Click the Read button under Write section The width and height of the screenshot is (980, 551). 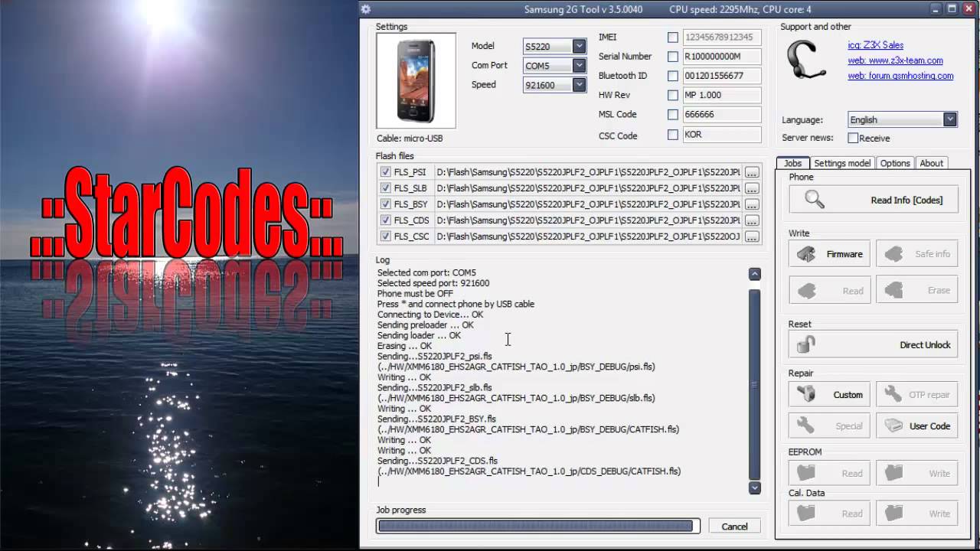[x=830, y=291]
